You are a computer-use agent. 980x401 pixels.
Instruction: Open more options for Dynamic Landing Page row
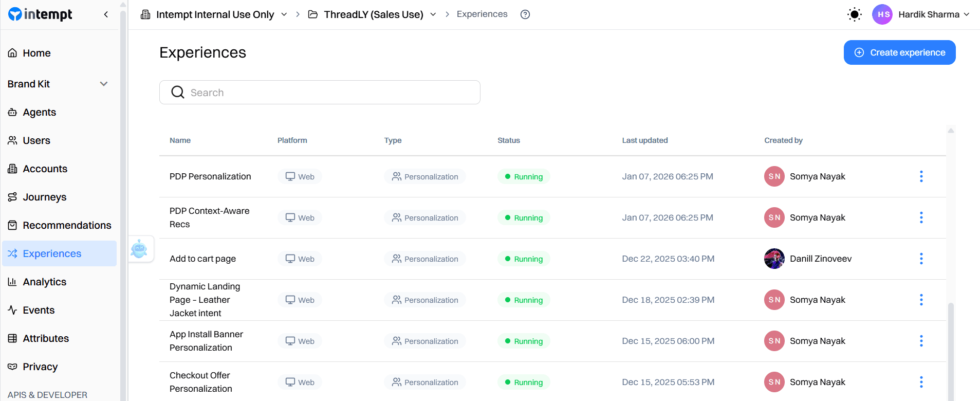[x=921, y=300]
